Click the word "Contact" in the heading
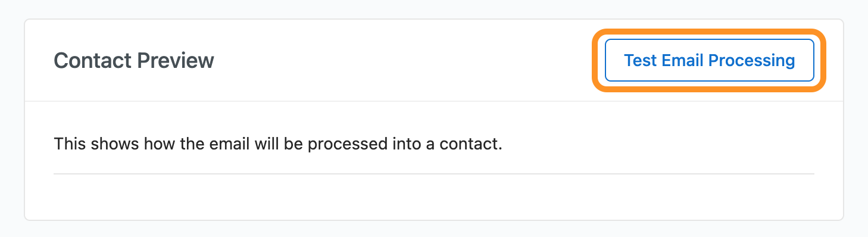Image resolution: width=868 pixels, height=237 pixels. click(92, 60)
